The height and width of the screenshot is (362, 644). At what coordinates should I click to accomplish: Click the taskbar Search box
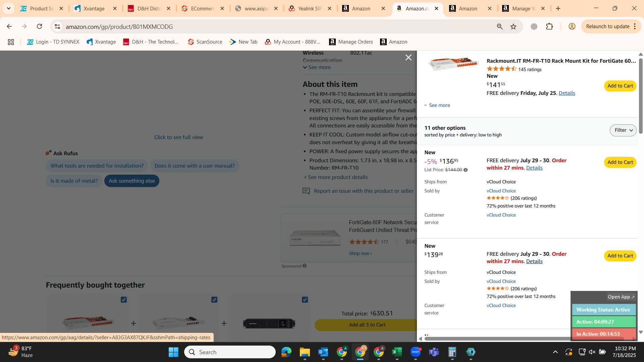coord(230,352)
